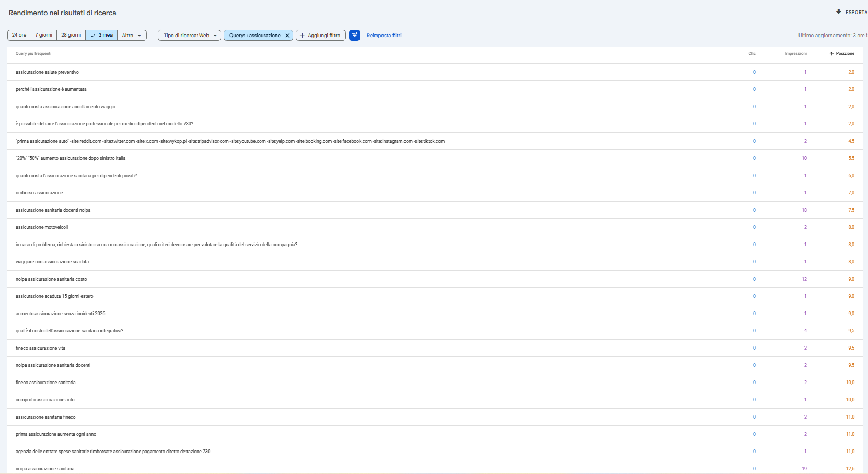
Task: Click the Query più frequenti header
Action: point(33,53)
